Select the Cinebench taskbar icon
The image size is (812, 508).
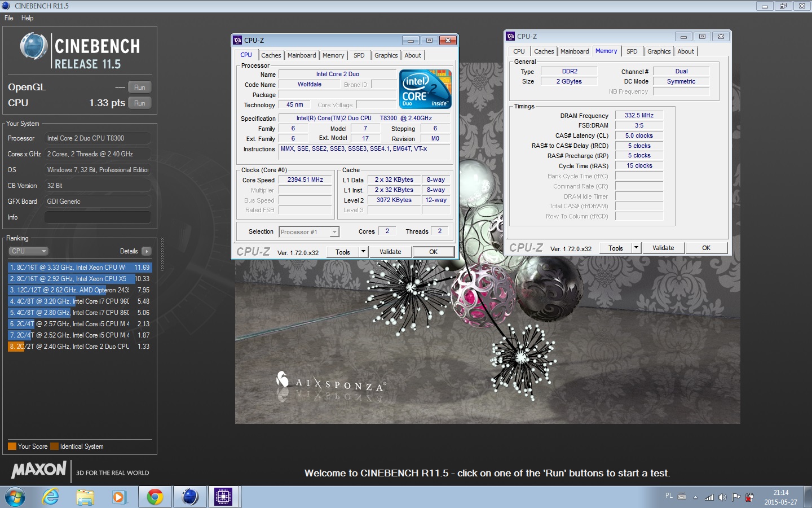(x=189, y=497)
